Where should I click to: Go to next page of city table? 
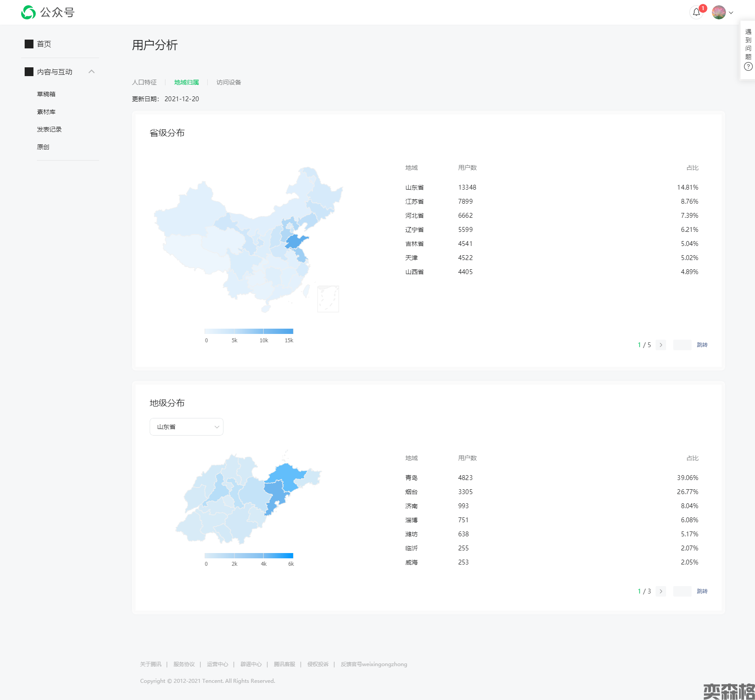pyautogui.click(x=660, y=591)
